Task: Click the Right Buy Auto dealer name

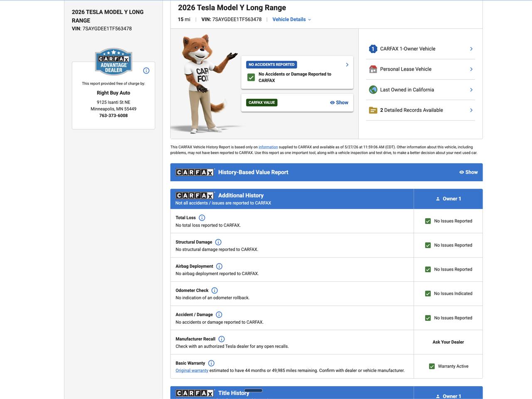Action: (x=113, y=93)
